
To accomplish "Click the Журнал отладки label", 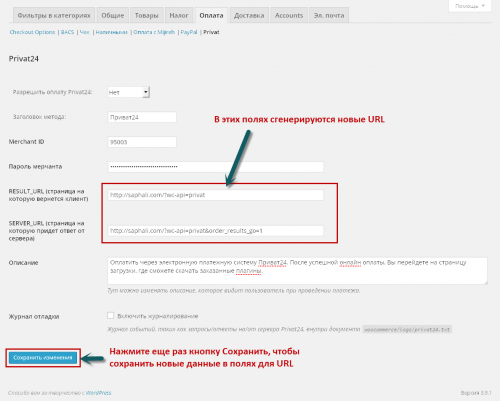I will click(34, 317).
